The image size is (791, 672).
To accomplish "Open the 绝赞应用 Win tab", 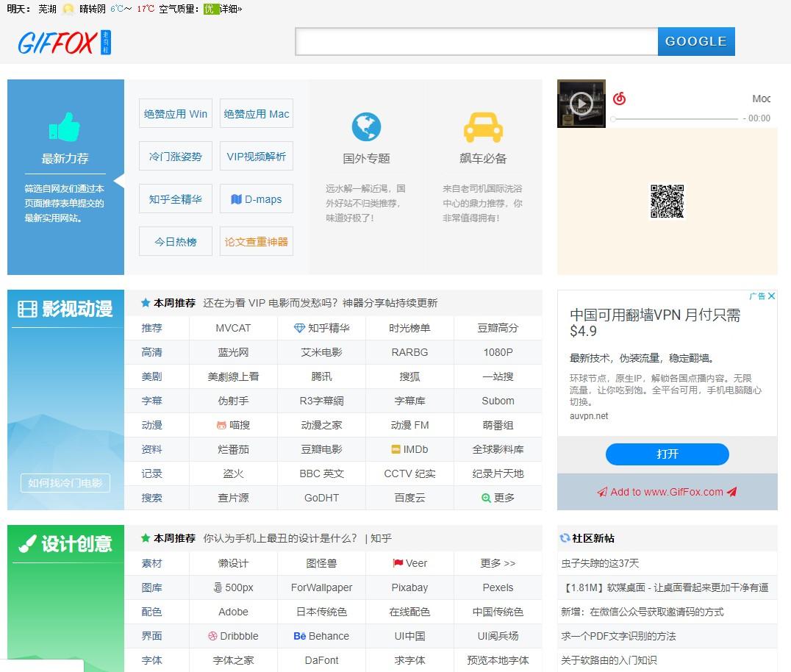I will (176, 114).
